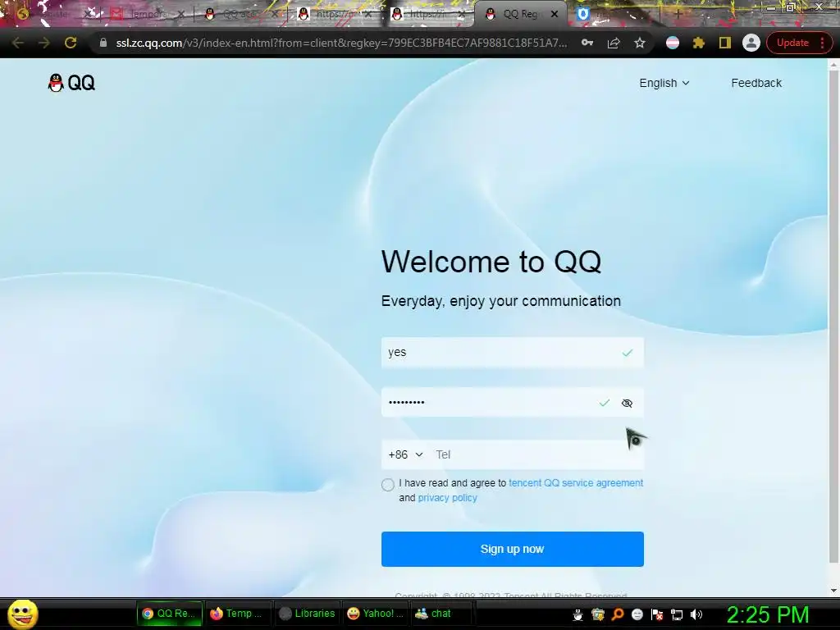Click the volume speaker tray icon

pos(696,615)
